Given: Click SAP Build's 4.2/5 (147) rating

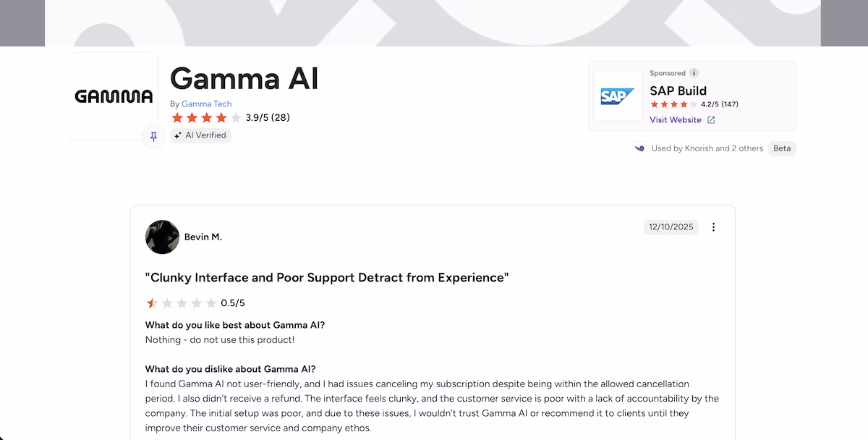Looking at the screenshot, I should point(694,104).
